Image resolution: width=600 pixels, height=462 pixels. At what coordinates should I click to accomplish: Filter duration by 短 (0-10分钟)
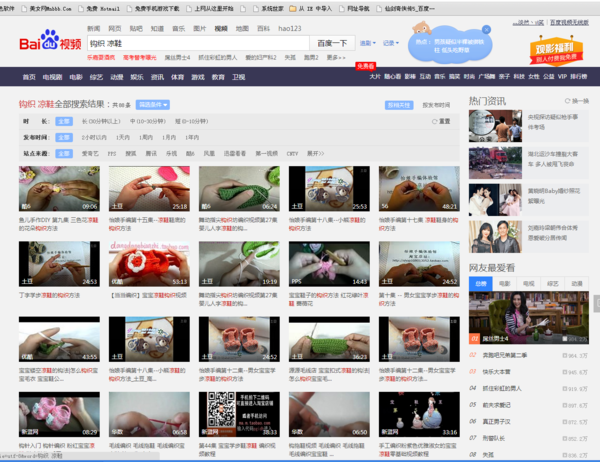(191, 121)
